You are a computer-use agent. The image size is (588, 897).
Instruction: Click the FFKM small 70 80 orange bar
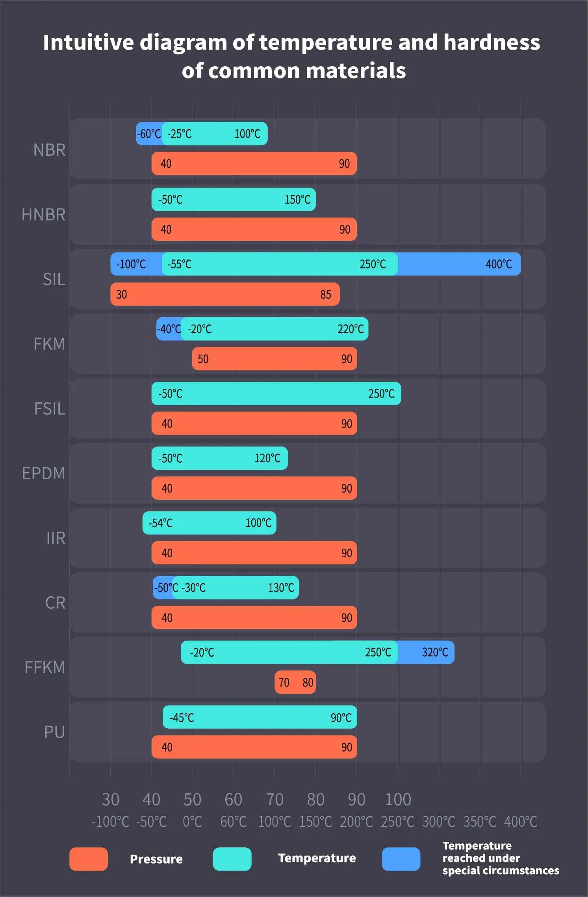tap(295, 682)
